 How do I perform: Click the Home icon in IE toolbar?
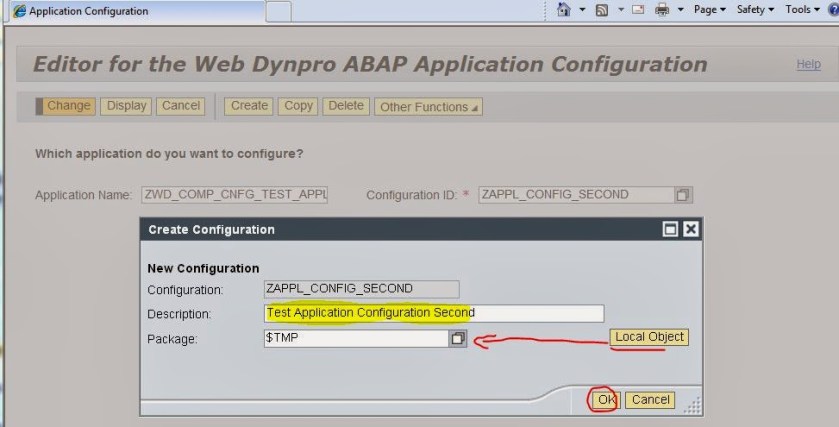point(563,10)
